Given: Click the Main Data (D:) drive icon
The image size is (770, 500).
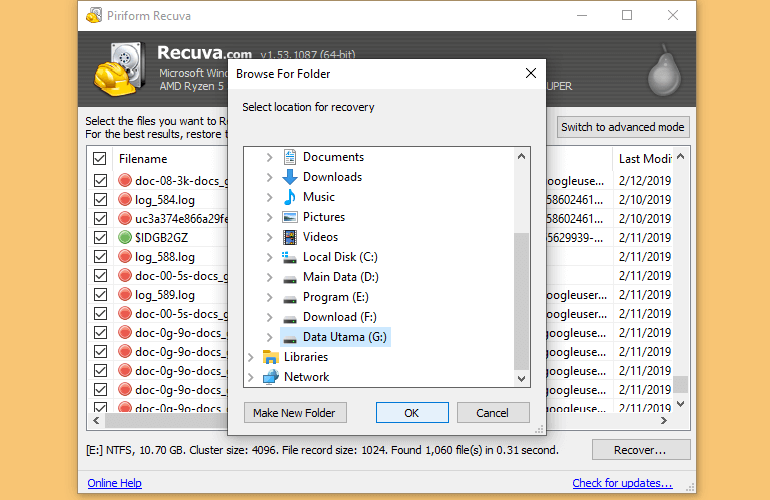Looking at the screenshot, I should (290, 279).
